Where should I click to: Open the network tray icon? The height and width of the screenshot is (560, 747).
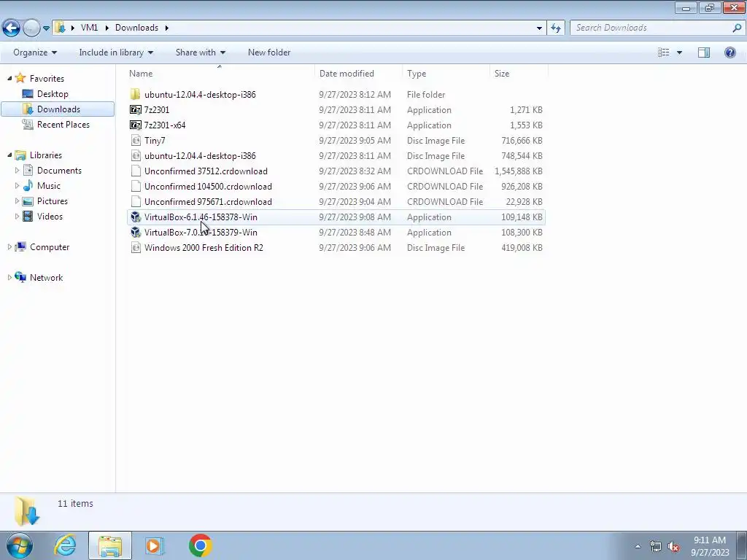pyautogui.click(x=656, y=547)
